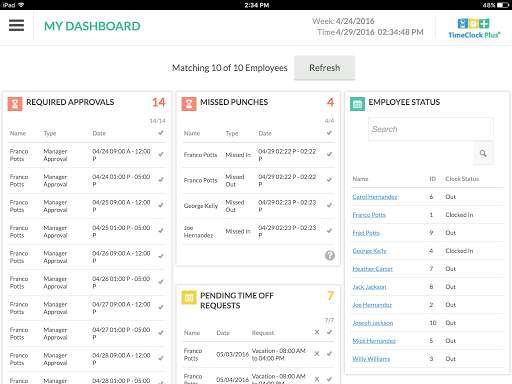The width and height of the screenshot is (512, 384).
Task: Click the time off Request column header
Action: (x=263, y=333)
